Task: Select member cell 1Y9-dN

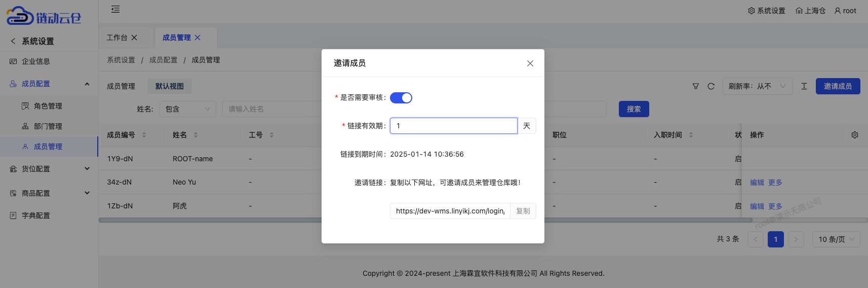Action: tap(120, 159)
